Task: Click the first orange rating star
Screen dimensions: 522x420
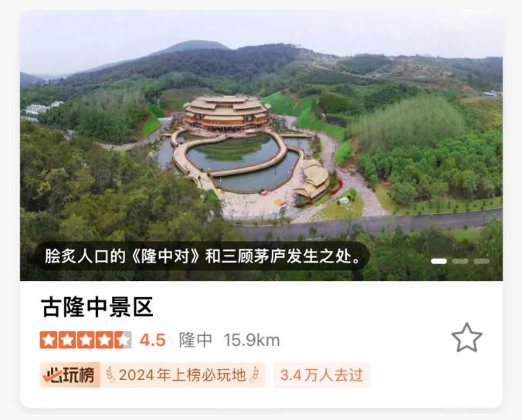Action: pos(49,340)
